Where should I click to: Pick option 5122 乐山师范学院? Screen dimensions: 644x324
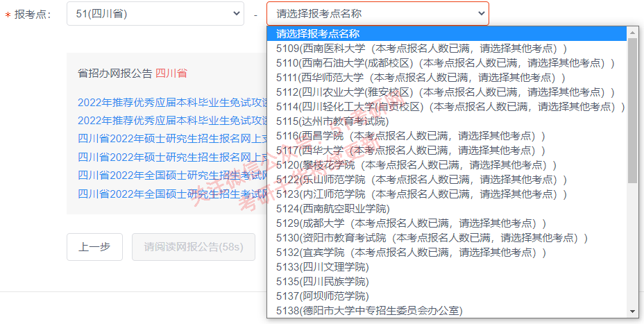(x=447, y=180)
